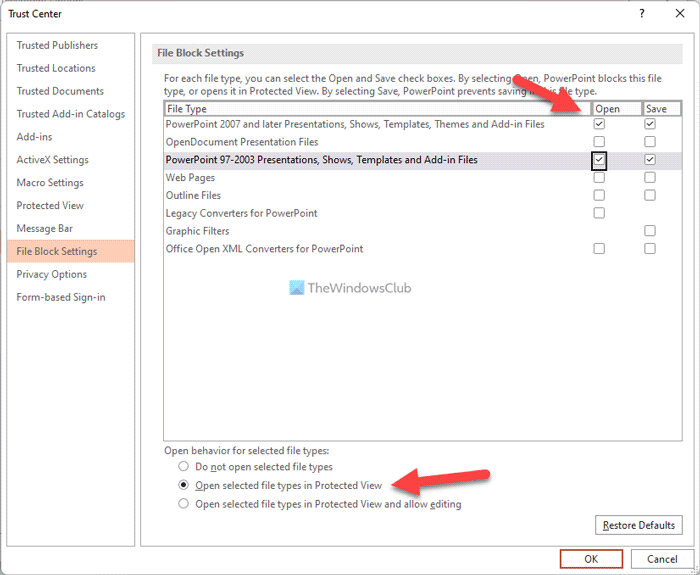
Task: Switch to Add-ins section
Action: (71, 137)
